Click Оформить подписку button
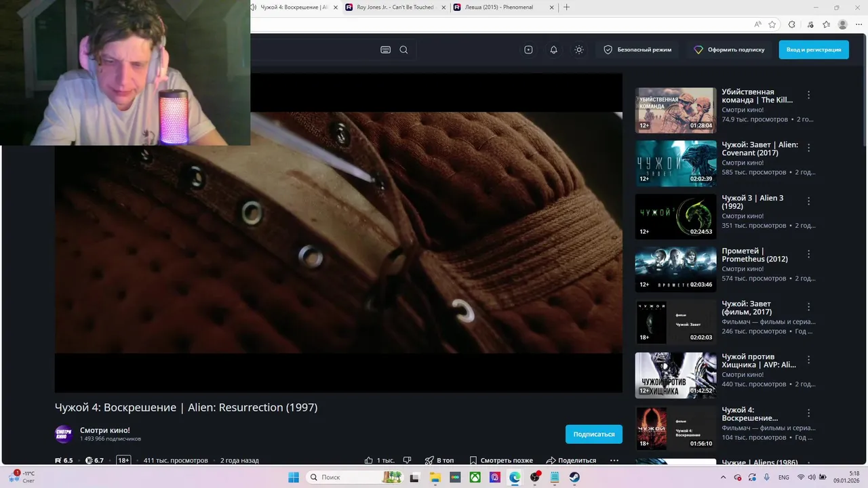 click(x=729, y=49)
